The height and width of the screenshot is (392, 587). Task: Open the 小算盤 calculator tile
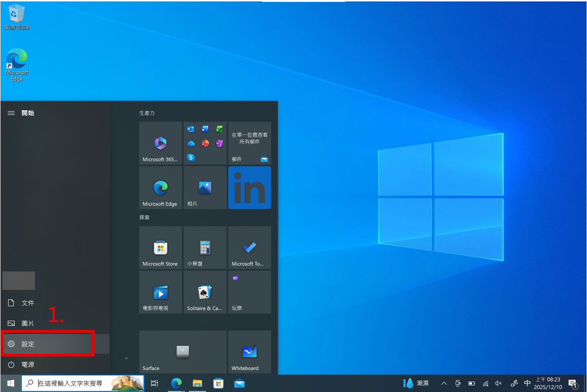point(205,248)
